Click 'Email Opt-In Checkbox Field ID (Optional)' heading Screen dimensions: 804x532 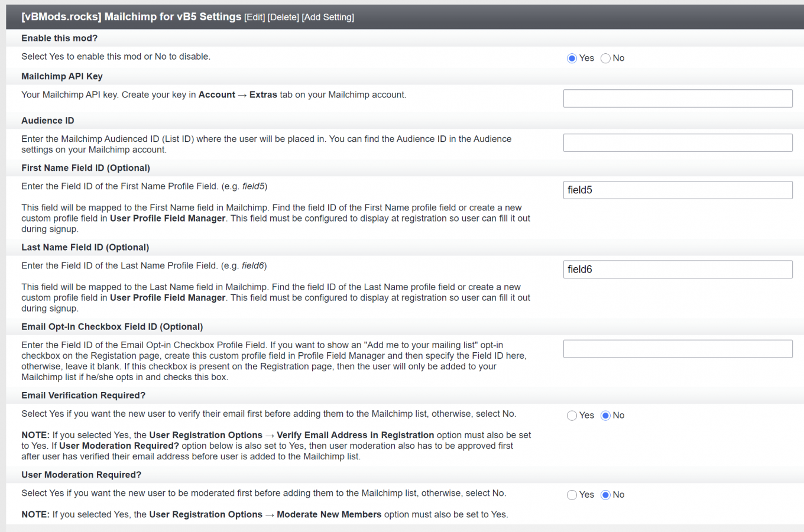(x=112, y=327)
